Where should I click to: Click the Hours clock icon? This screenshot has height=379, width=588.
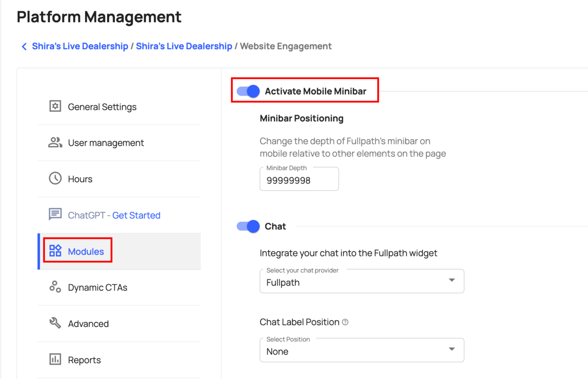55,178
